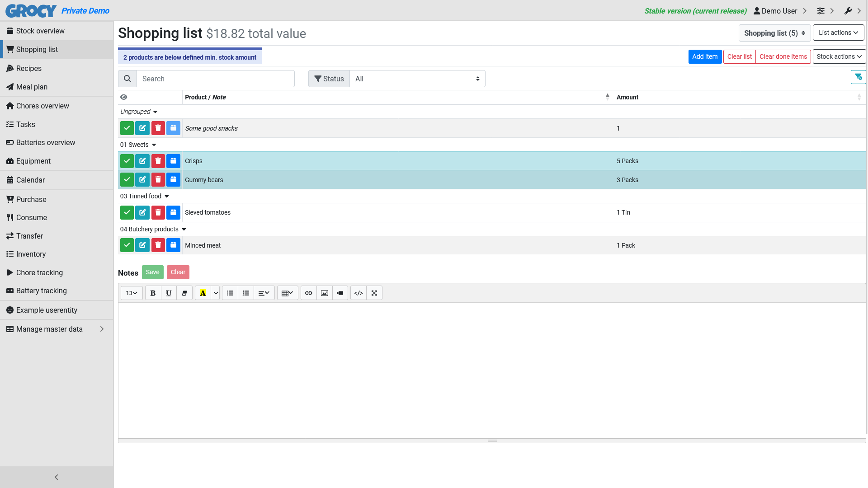
Task: Toggle column visibility eye icon
Action: point(124,97)
